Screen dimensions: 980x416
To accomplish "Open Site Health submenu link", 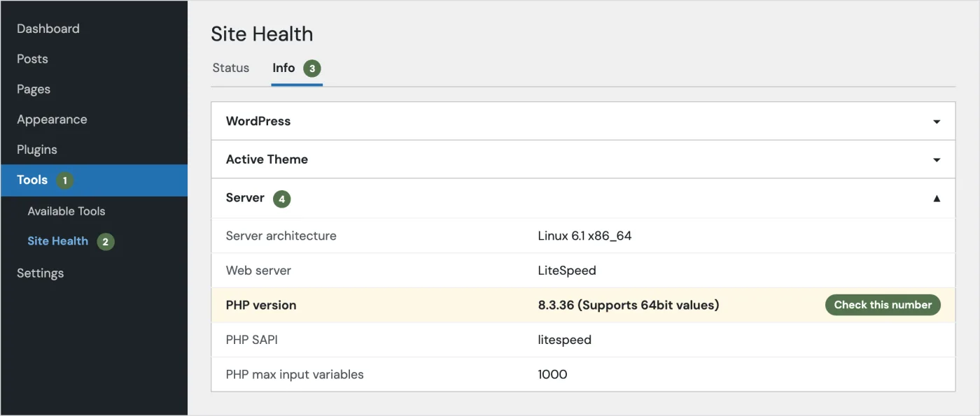I will pos(58,241).
